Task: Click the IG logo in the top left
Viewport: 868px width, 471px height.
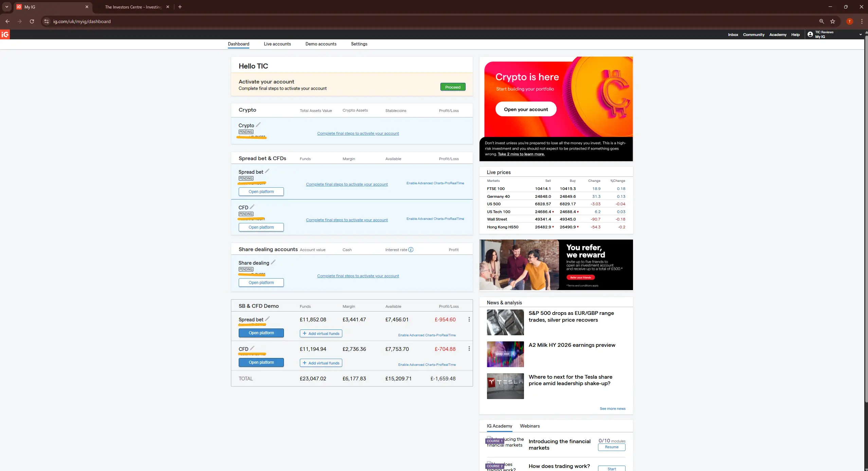Action: coord(5,34)
